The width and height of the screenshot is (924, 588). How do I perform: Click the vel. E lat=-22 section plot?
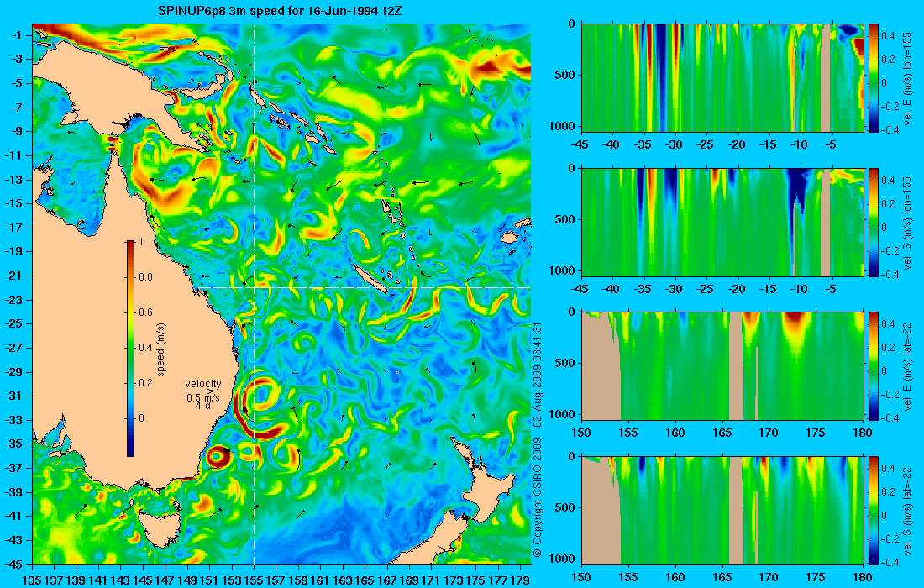tap(722, 366)
